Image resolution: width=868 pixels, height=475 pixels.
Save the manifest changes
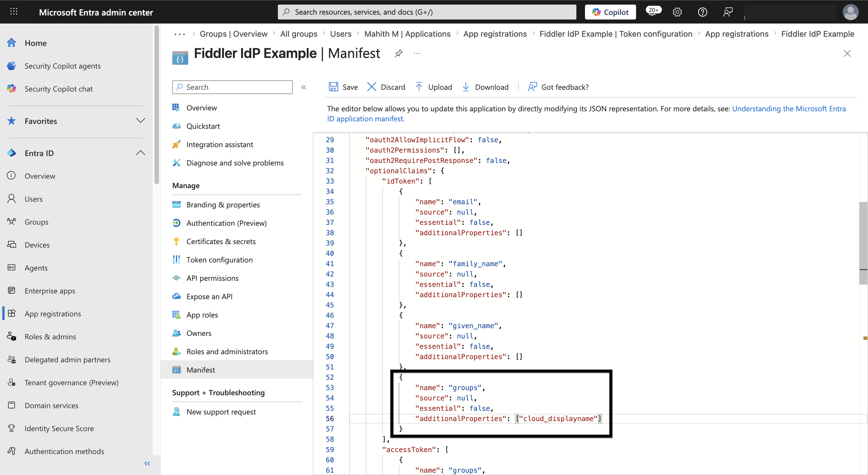pos(343,87)
